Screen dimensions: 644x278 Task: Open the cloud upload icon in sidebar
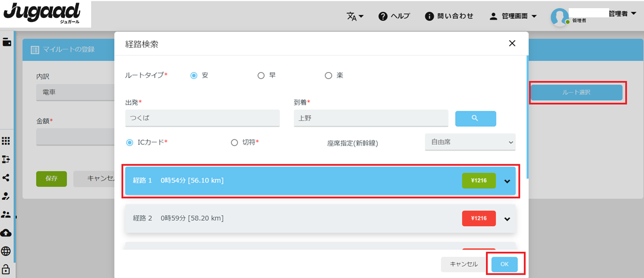coord(6,233)
